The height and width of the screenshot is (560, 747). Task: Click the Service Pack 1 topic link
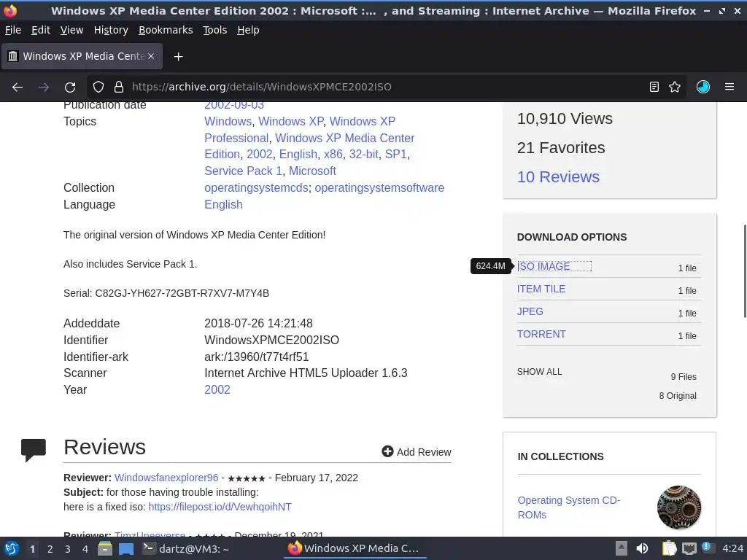pos(244,171)
